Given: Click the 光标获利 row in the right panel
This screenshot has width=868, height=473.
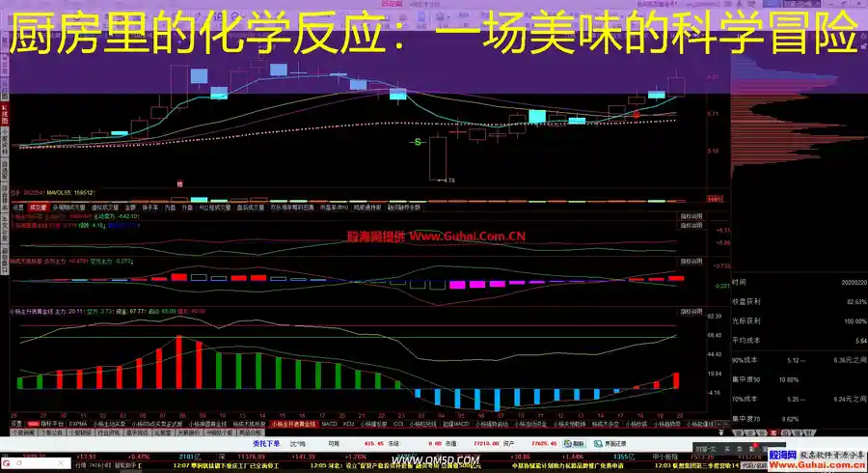Looking at the screenshot, I should point(800,320).
